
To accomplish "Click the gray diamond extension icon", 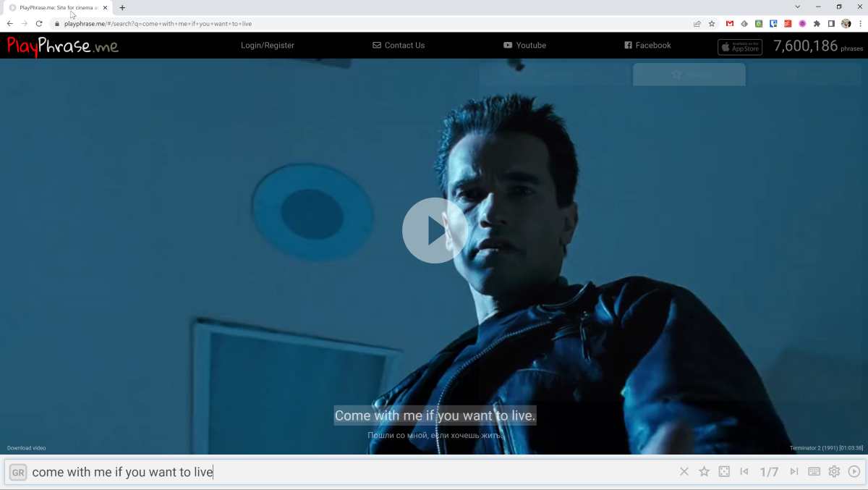I will click(744, 23).
